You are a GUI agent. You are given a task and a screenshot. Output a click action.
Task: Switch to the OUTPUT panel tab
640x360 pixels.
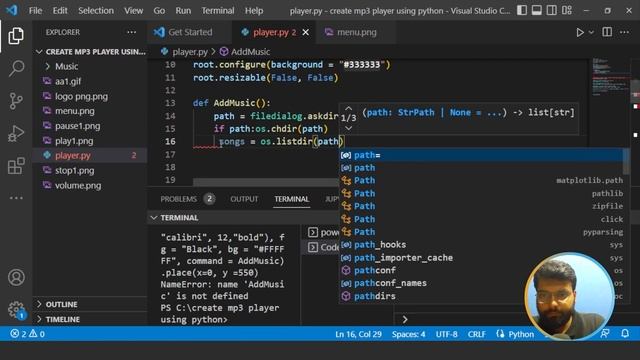point(244,199)
